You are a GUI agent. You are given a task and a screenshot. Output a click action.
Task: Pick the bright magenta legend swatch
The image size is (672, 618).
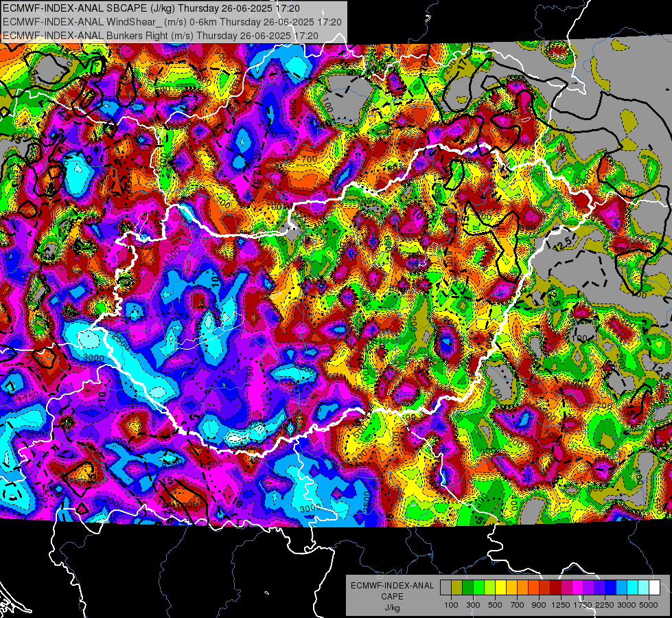[x=578, y=587]
